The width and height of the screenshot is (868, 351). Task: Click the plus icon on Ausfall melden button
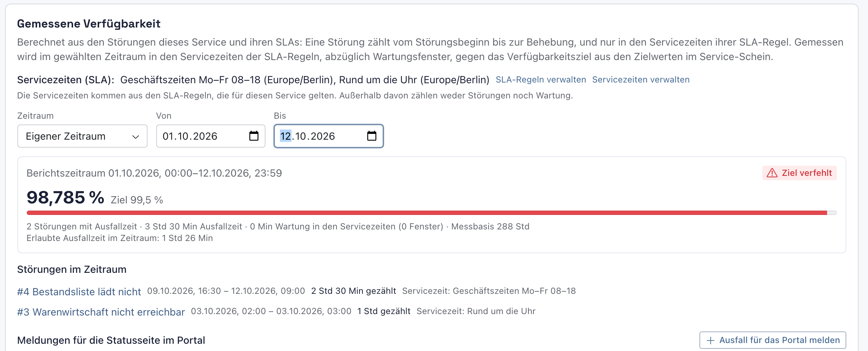tap(711, 341)
